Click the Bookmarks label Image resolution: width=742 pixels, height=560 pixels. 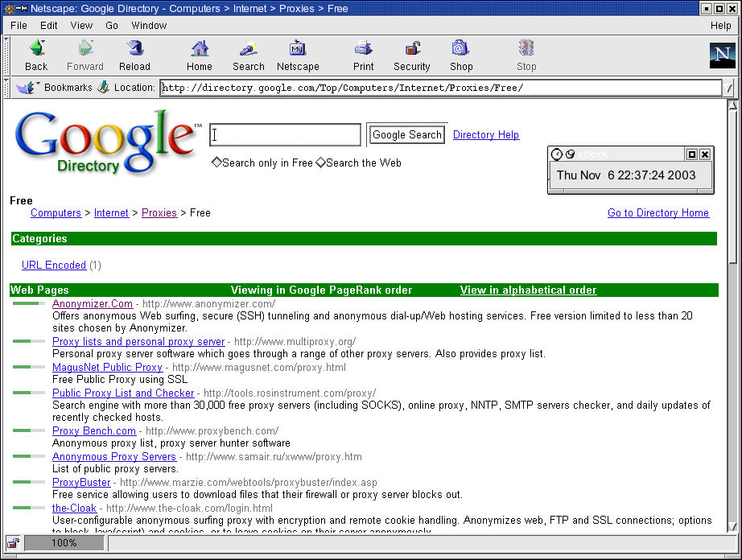click(68, 88)
